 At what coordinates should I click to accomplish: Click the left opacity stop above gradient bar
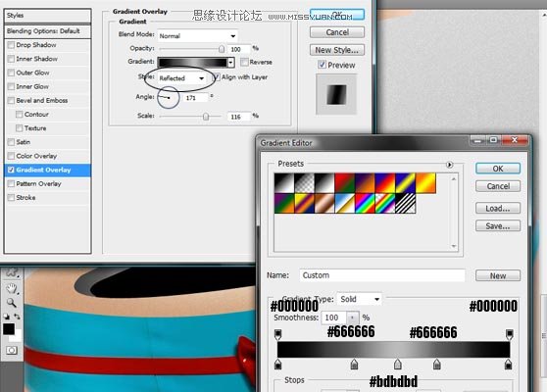click(278, 334)
